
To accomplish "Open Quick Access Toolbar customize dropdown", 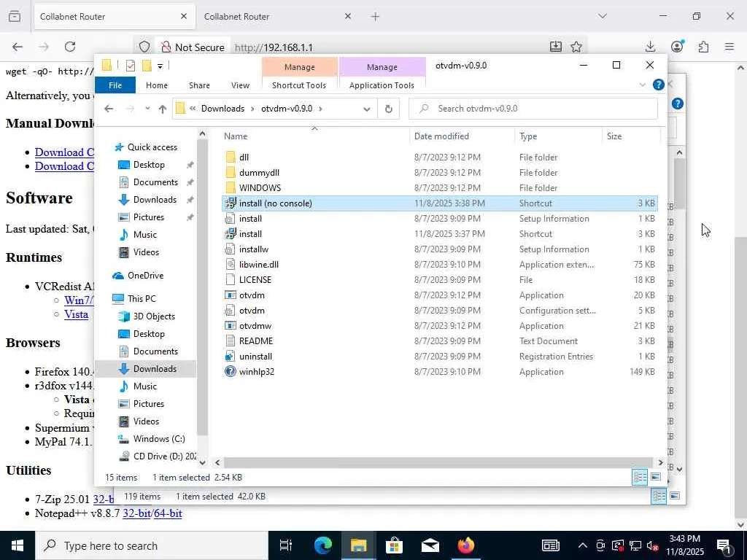I will tap(160, 66).
